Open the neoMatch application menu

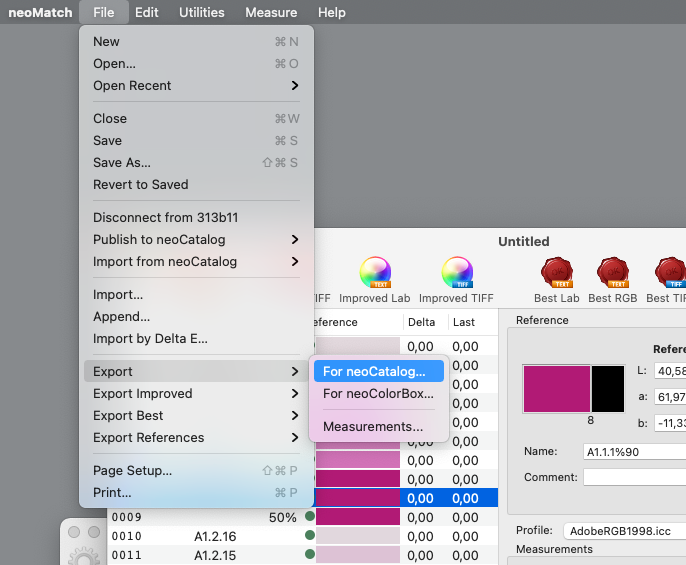(x=40, y=12)
